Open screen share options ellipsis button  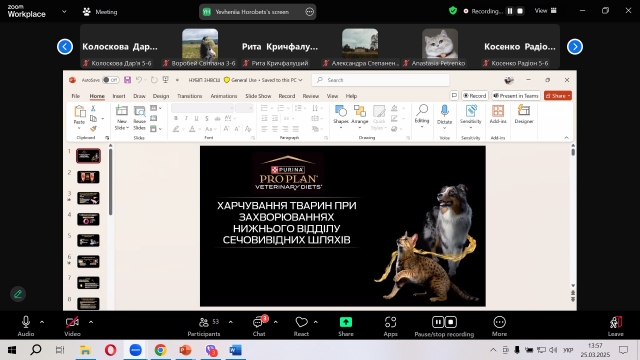click(x=309, y=12)
